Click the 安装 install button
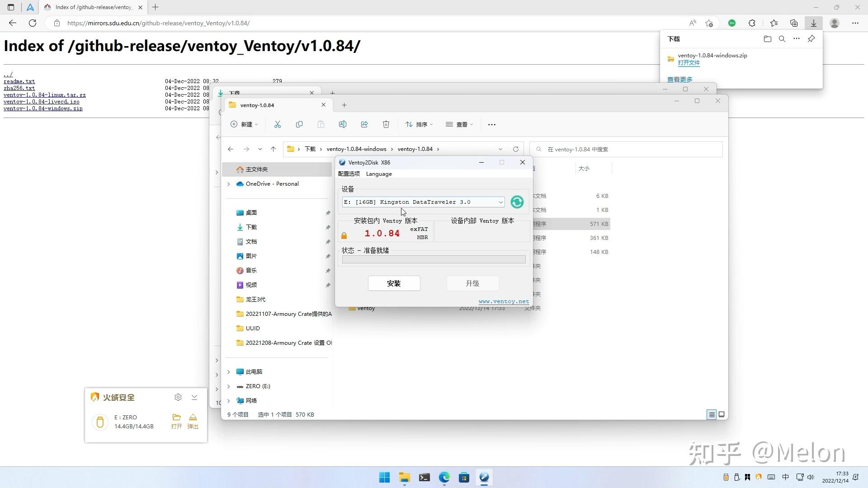The width and height of the screenshot is (868, 488). tap(394, 283)
